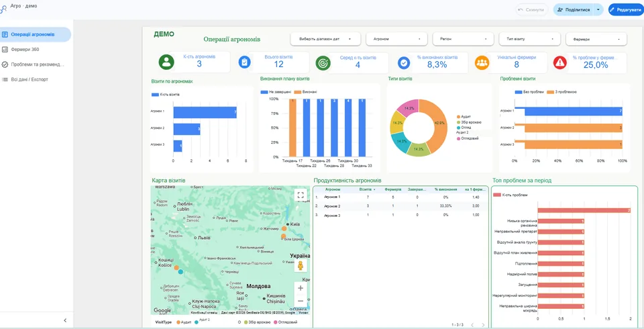
Task: Click the К-сть візитів blue legend swatch
Action: coord(155,95)
